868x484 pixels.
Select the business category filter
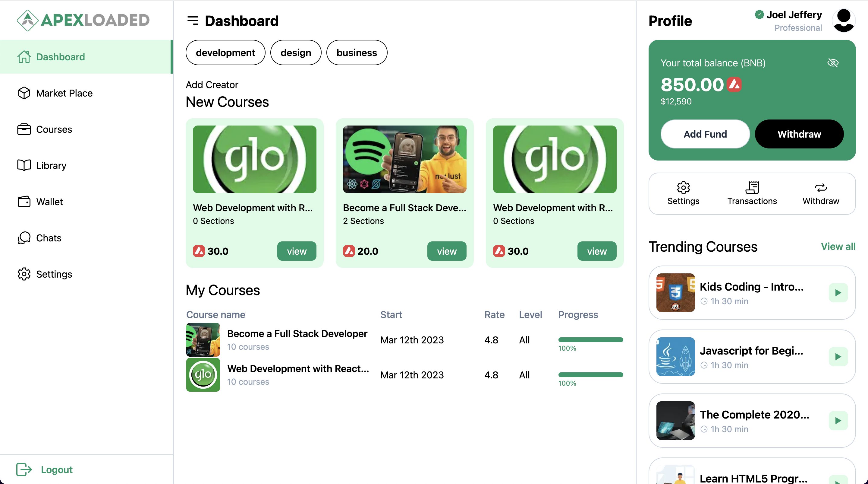(x=357, y=53)
